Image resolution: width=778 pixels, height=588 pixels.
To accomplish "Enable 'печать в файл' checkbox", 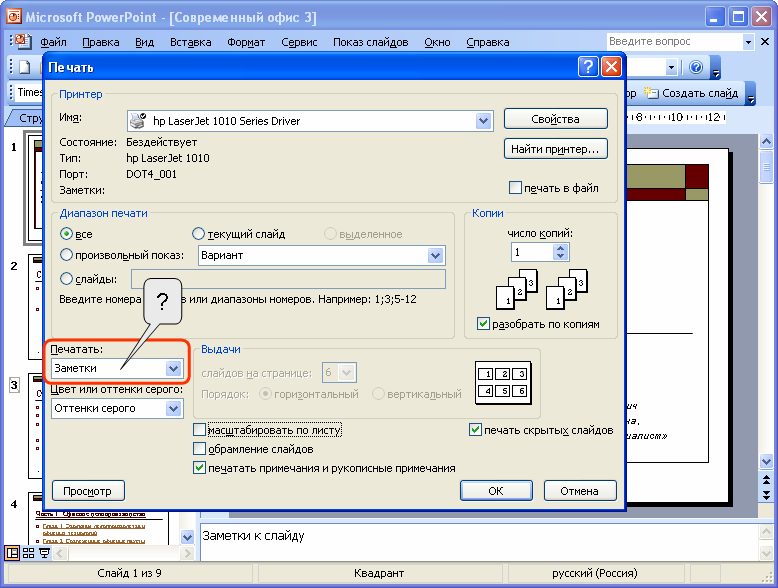I will [x=516, y=188].
